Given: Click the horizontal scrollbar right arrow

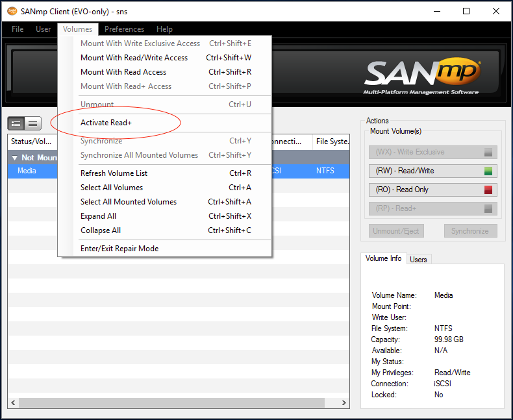Looking at the screenshot, I should tap(344, 402).
